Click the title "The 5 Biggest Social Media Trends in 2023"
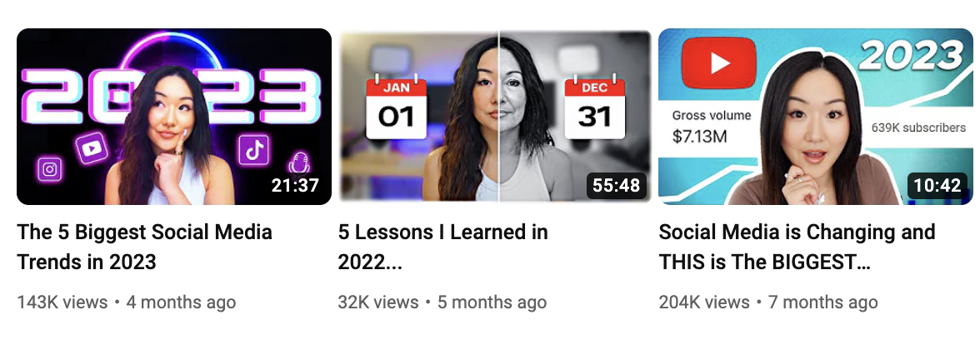Viewport: 980px width, 345px height. coord(144,247)
